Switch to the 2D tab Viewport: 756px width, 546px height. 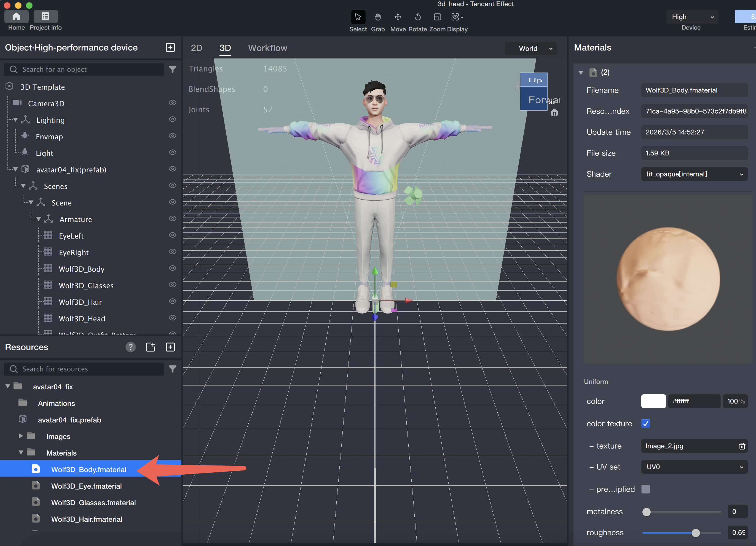(x=196, y=48)
